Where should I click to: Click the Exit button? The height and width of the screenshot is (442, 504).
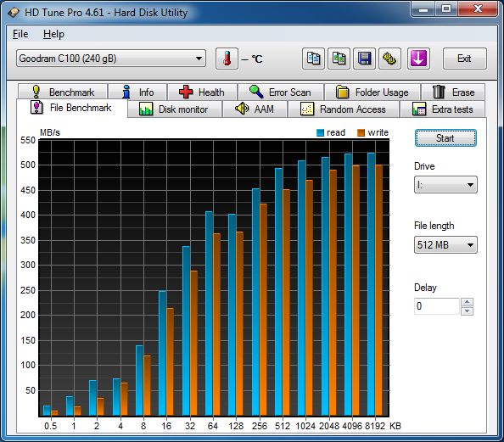[464, 59]
